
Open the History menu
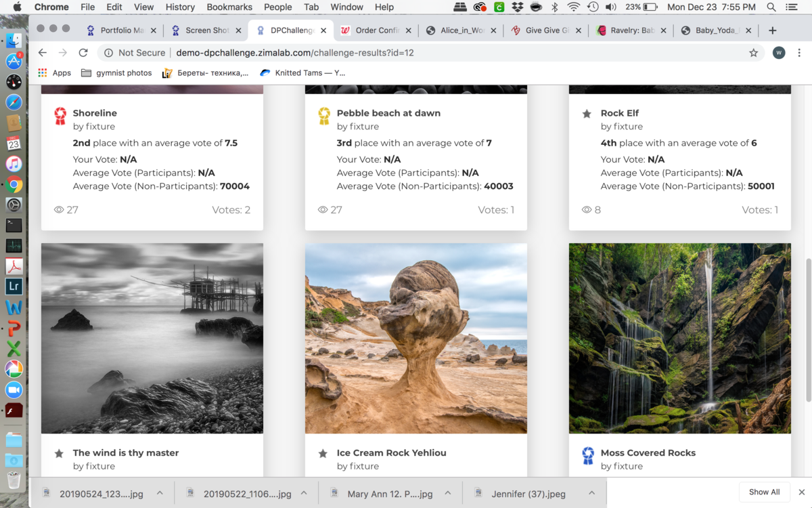point(180,7)
